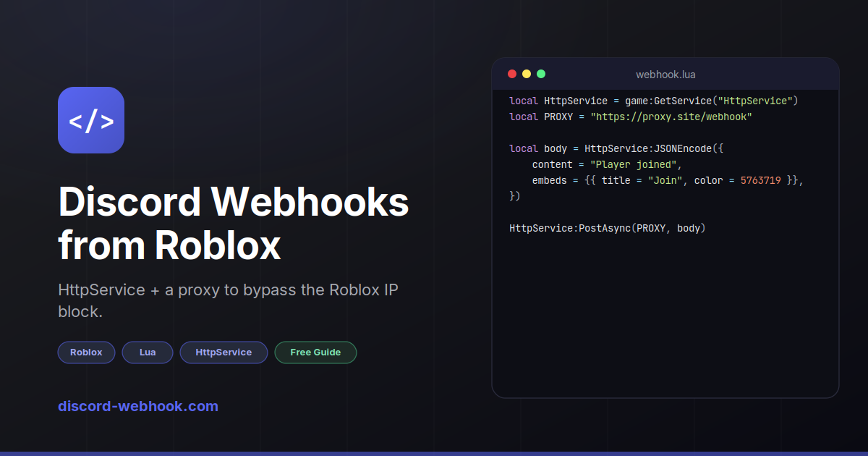
Task: Click the content = "Player joined" line
Action: (608, 164)
